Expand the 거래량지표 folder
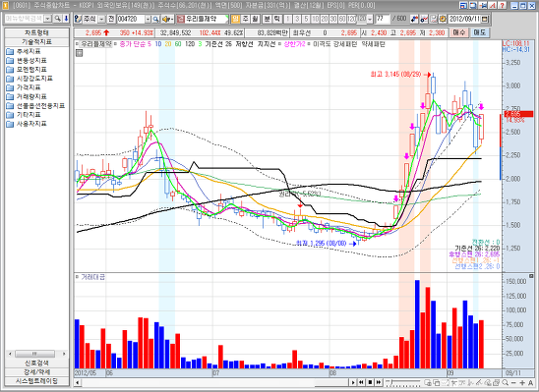The image size is (539, 392). 27,96
